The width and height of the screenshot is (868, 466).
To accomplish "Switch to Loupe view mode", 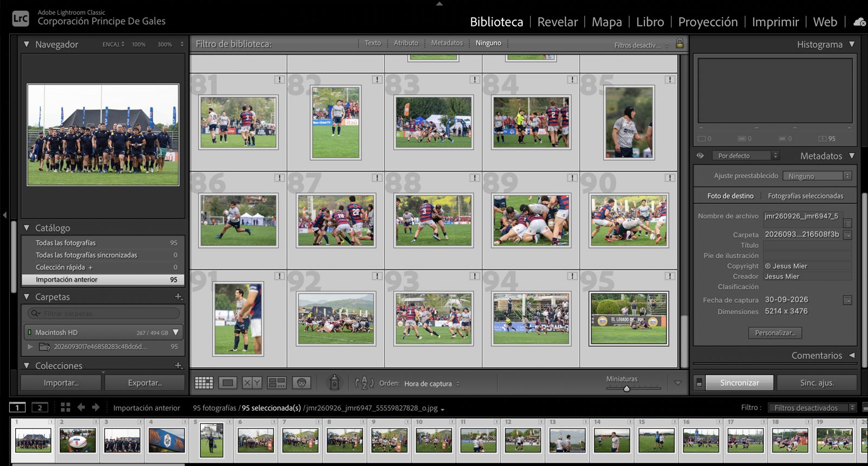I will click(228, 383).
